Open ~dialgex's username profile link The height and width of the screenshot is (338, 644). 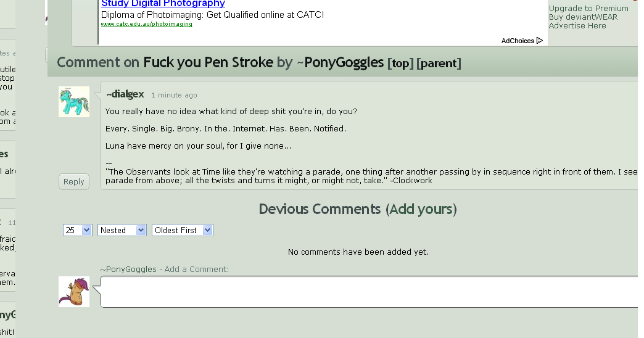125,94
